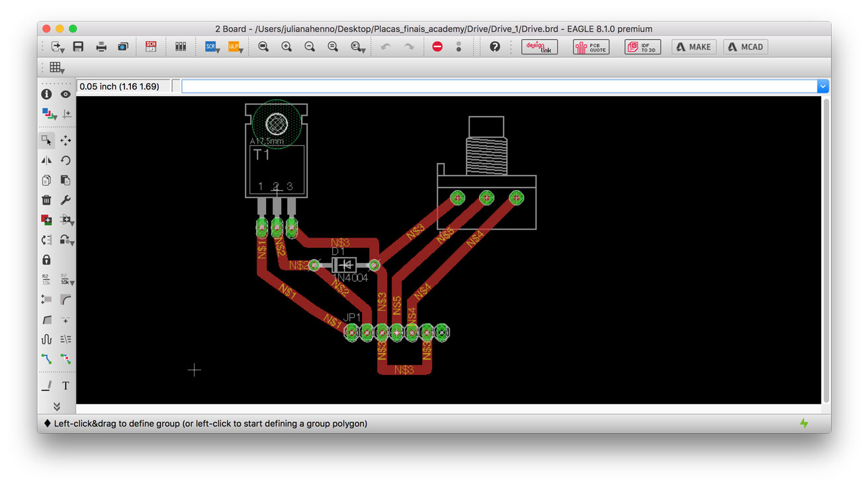868x486 pixels.
Task: Select the Name tool
Action: (46, 279)
